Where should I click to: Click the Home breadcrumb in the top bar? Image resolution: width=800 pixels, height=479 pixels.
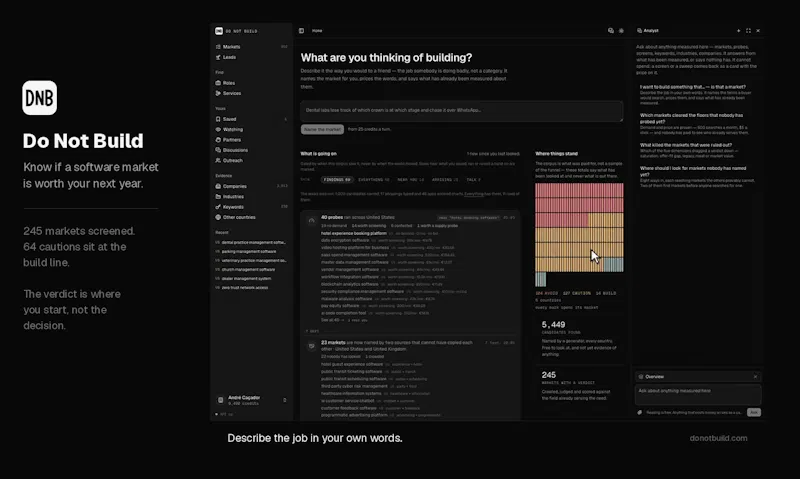click(x=317, y=31)
